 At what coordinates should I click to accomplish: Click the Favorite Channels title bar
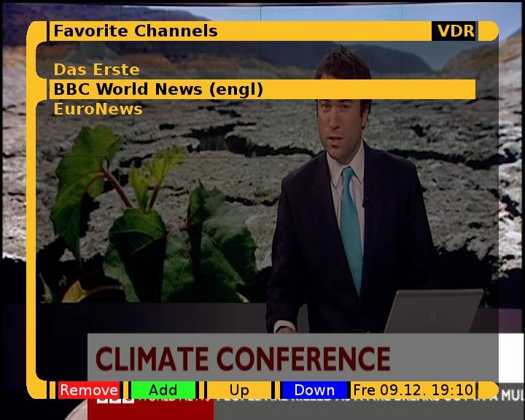[241, 31]
